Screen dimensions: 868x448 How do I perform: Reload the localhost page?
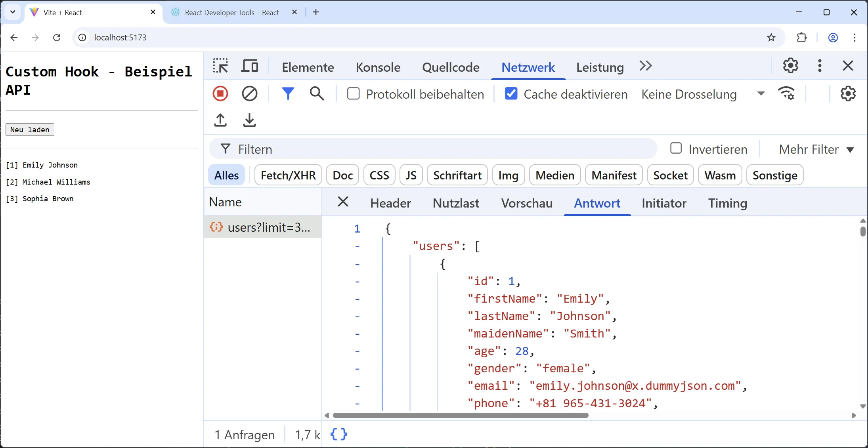click(x=57, y=37)
